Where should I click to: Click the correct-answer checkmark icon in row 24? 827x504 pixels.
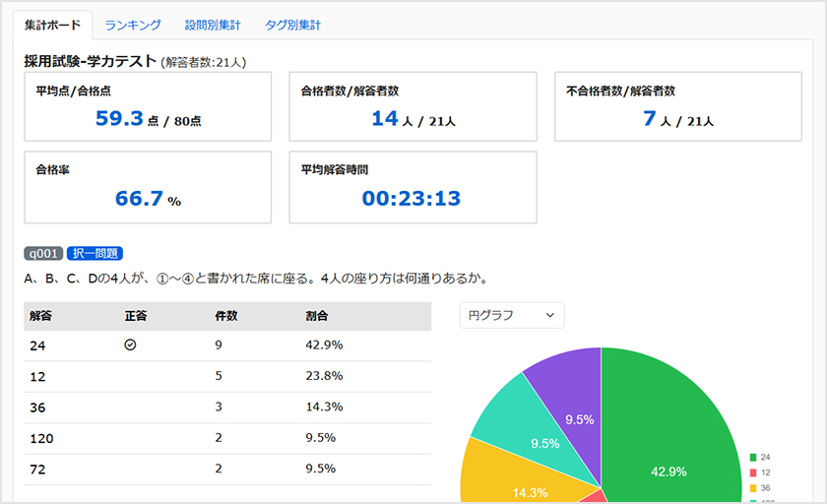(x=130, y=346)
